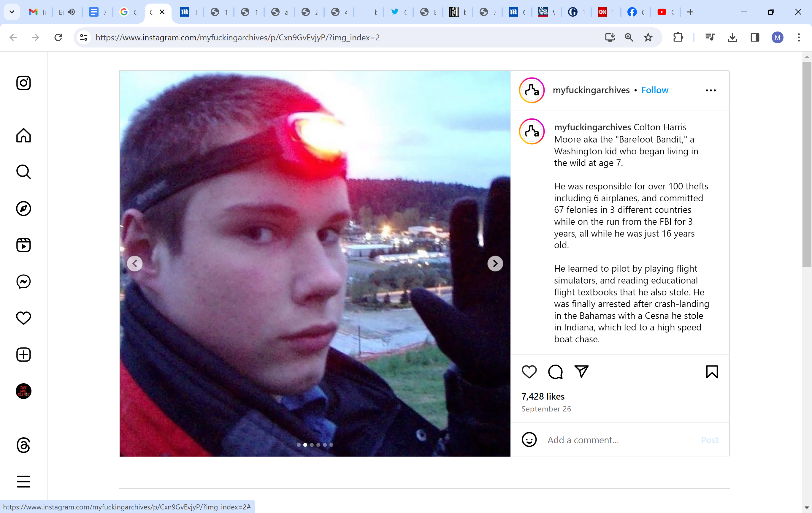Open the Search icon in sidebar
This screenshot has width=812, height=513.
(x=23, y=172)
